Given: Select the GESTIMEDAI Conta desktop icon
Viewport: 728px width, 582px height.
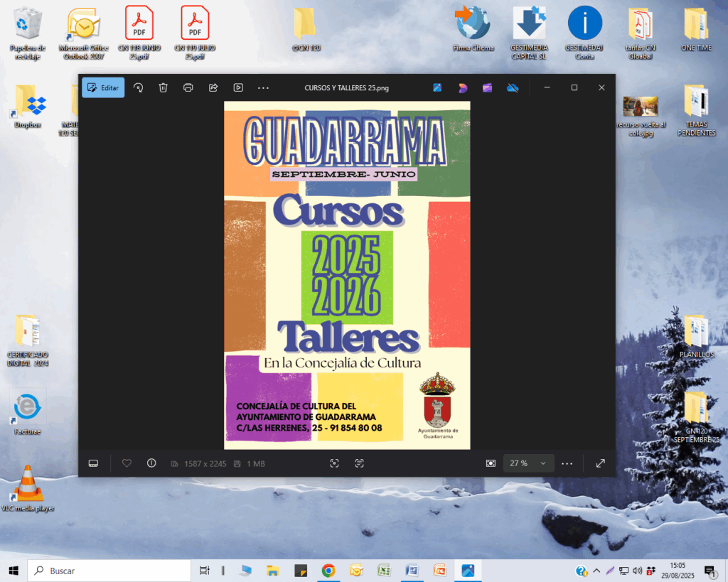Looking at the screenshot, I should (584, 33).
